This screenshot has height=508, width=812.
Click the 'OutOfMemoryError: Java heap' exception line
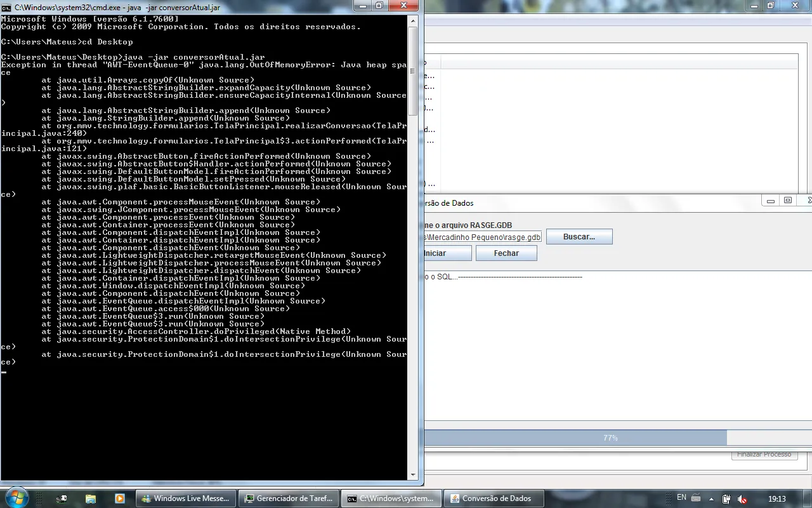coord(204,65)
